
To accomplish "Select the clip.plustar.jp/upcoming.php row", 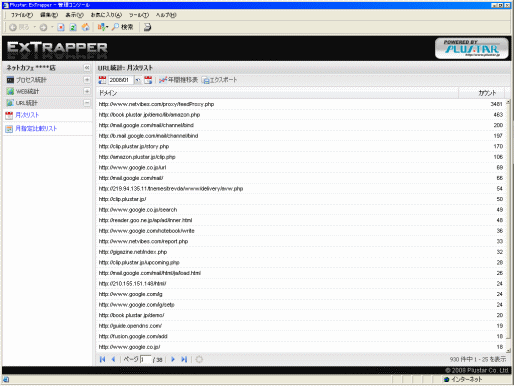I will point(301,262).
